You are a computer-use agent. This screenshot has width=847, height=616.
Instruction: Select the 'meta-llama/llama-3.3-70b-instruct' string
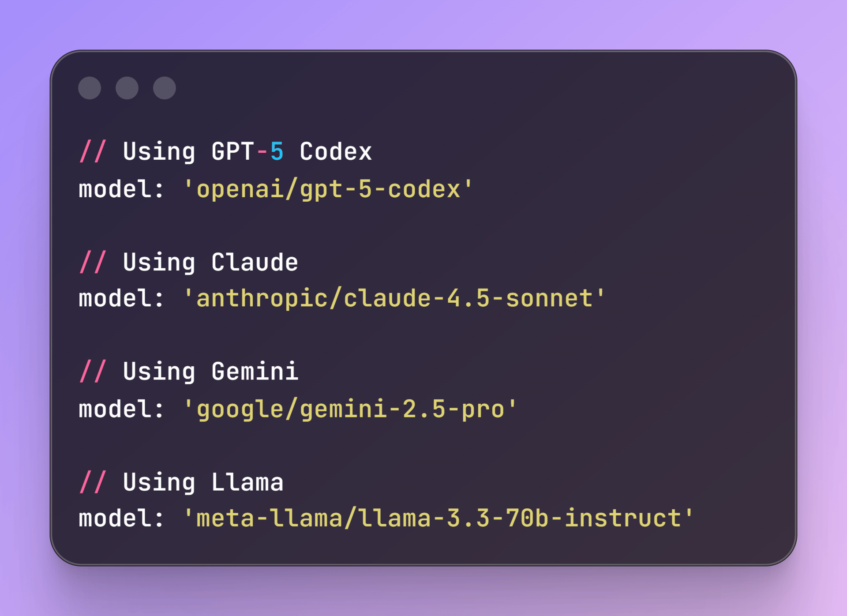pos(438,518)
